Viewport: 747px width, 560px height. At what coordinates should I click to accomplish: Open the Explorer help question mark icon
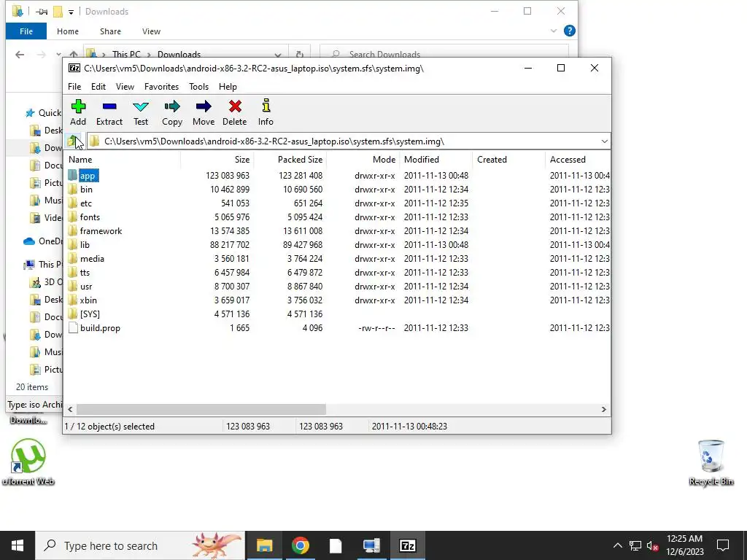569,31
